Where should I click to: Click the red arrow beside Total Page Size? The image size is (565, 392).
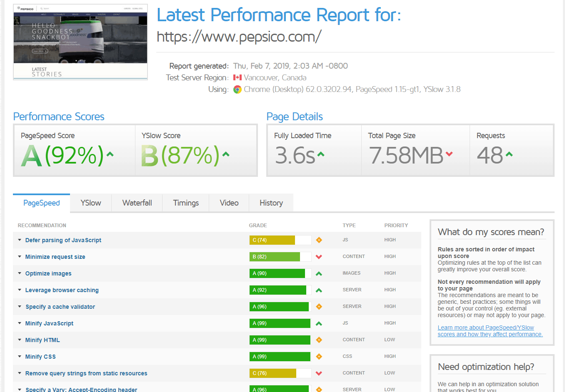point(449,154)
